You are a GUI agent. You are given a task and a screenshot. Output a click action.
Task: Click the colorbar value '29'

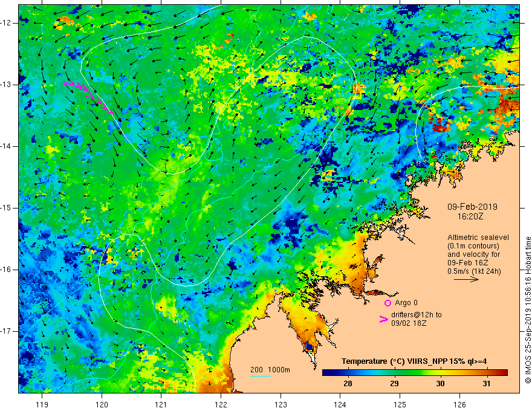394,384
